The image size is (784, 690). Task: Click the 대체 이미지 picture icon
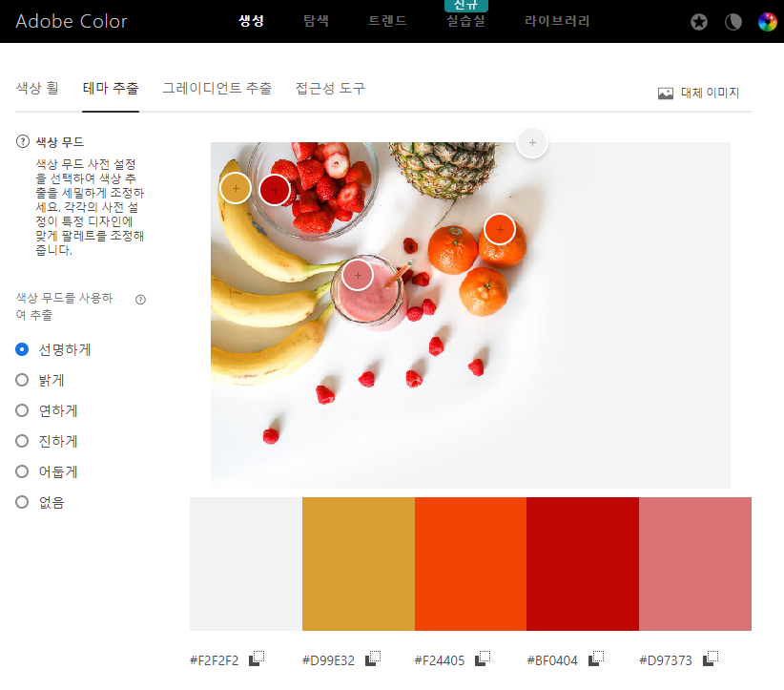666,94
